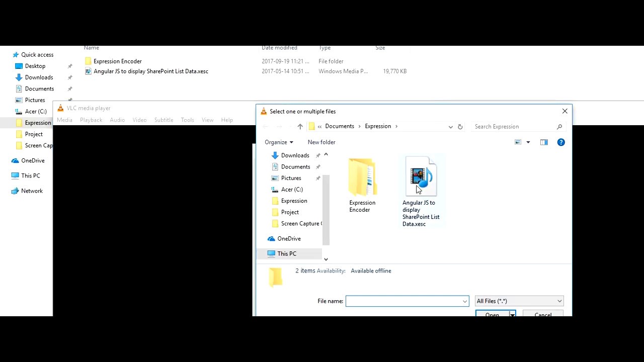
Task: Click the Open button
Action: (493, 314)
